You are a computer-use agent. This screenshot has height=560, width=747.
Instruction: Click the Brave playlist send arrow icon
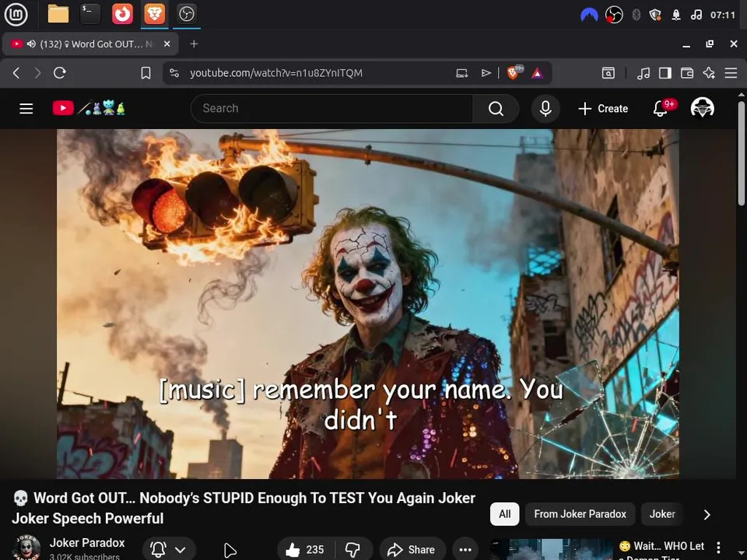[486, 73]
